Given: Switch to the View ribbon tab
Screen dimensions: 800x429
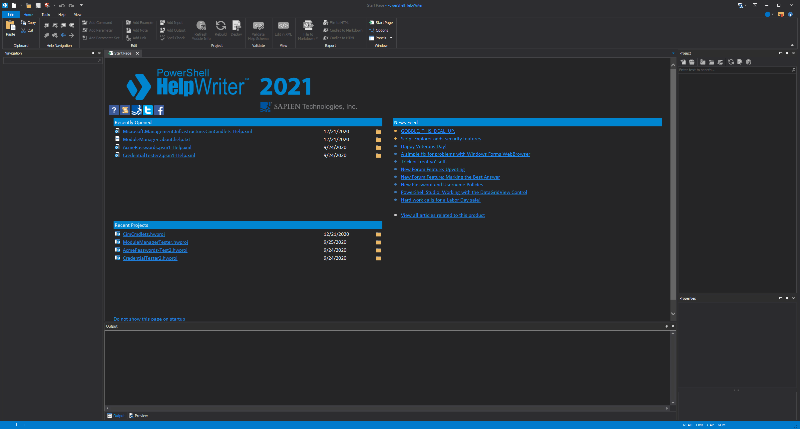Looking at the screenshot, I should (x=77, y=14).
